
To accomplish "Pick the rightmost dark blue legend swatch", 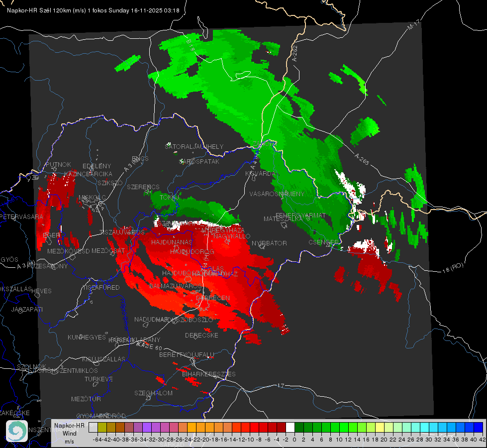I will click(x=479, y=427).
